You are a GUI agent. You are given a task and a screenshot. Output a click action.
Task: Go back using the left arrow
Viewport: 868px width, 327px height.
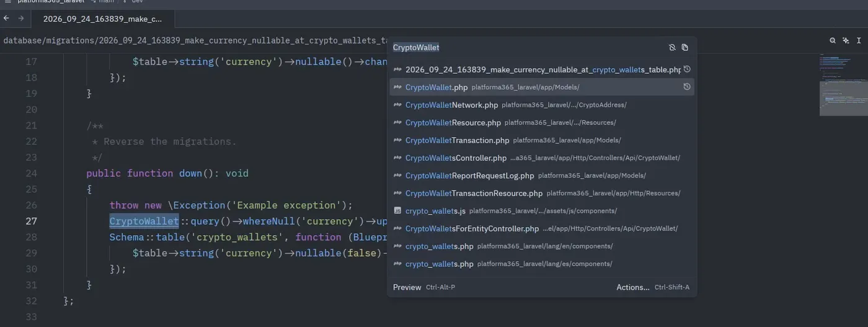6,19
